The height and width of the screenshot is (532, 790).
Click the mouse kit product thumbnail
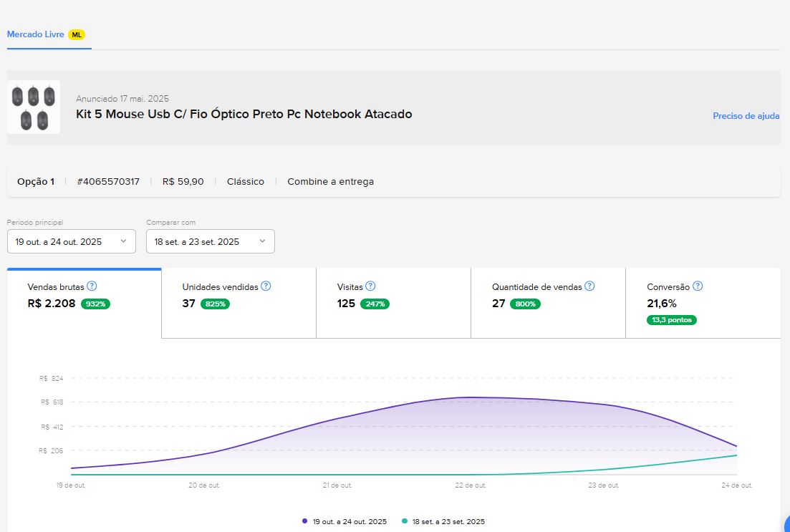34,107
